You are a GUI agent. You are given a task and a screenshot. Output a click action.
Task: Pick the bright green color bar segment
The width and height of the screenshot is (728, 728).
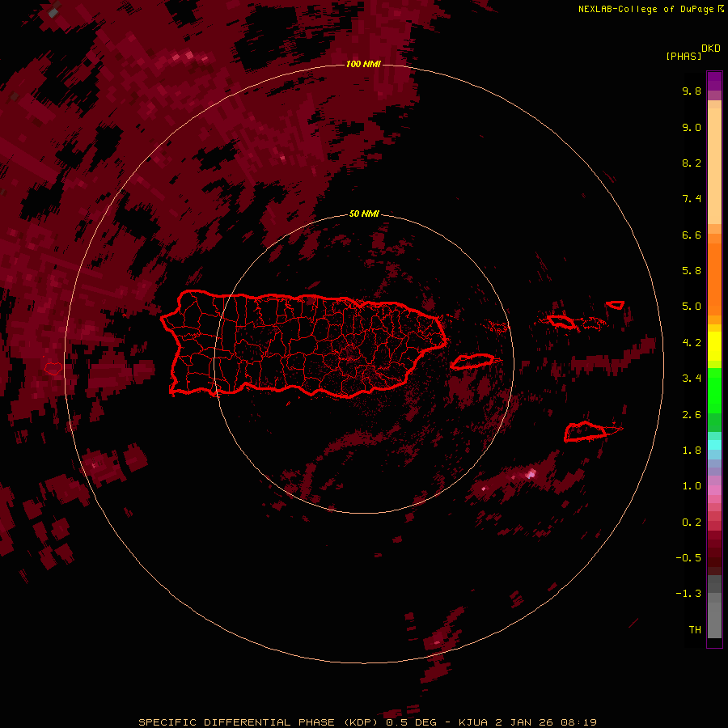(x=714, y=390)
